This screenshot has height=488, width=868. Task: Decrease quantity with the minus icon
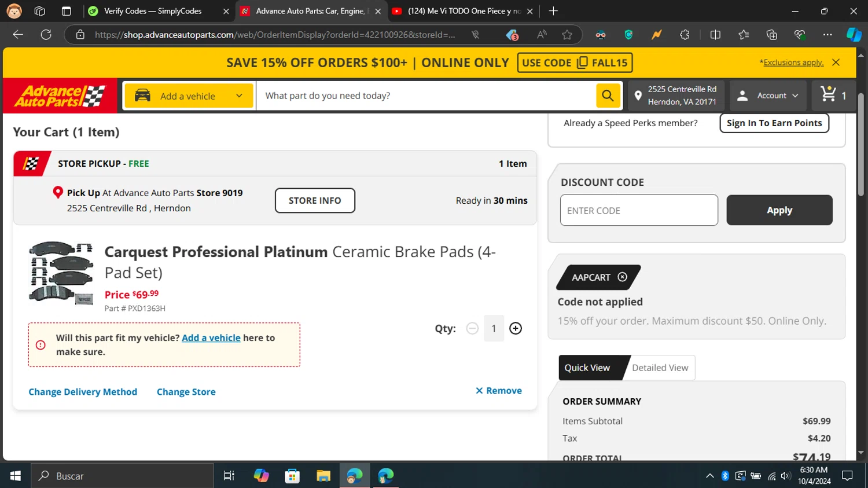coord(472,328)
